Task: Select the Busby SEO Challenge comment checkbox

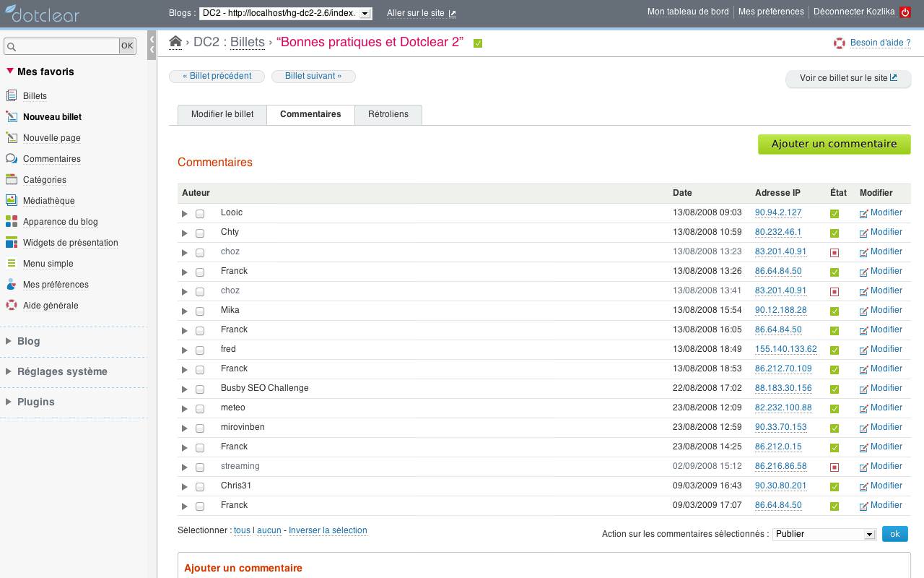Action: pyautogui.click(x=200, y=389)
